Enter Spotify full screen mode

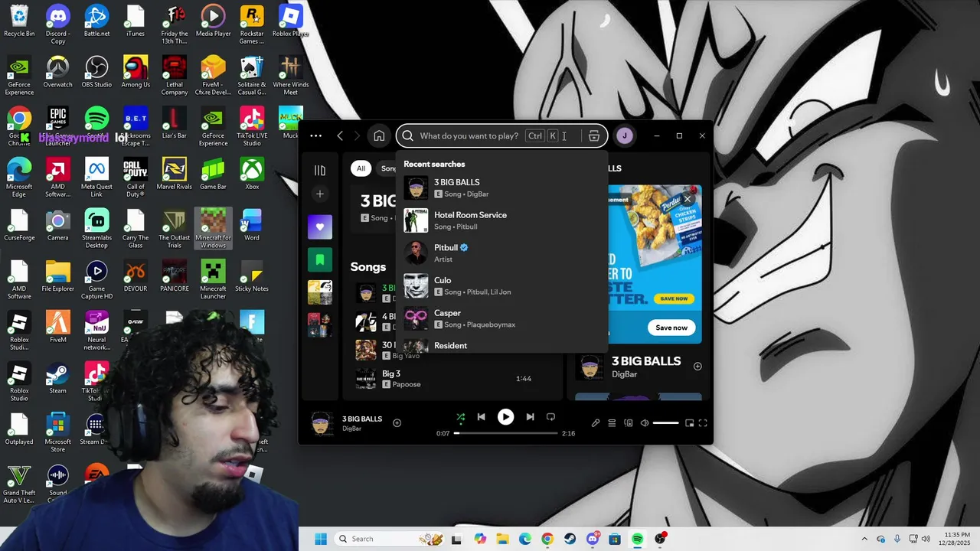(x=703, y=423)
